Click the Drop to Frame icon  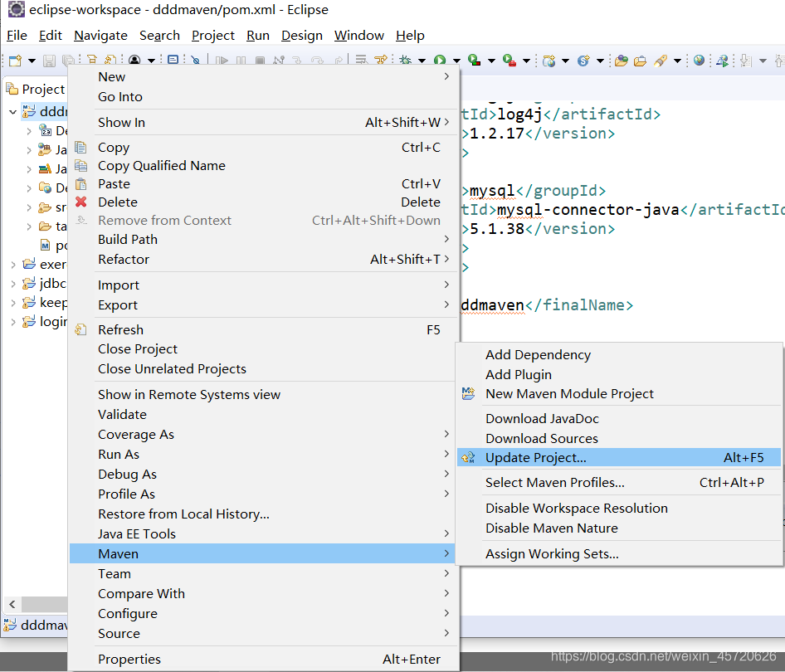click(361, 61)
